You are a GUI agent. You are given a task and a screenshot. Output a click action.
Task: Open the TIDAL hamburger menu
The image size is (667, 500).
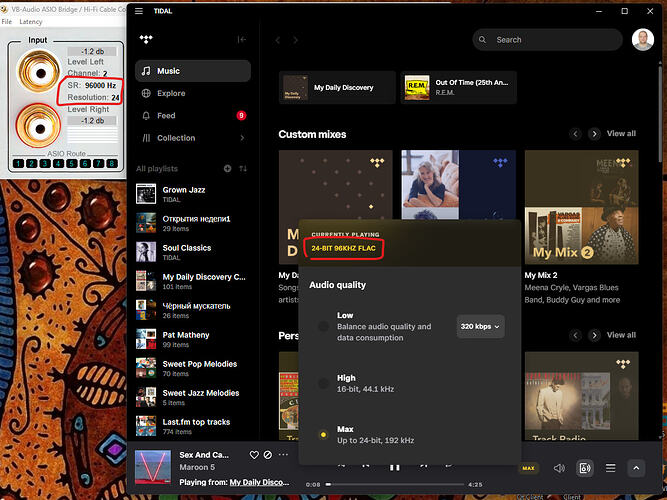(139, 11)
